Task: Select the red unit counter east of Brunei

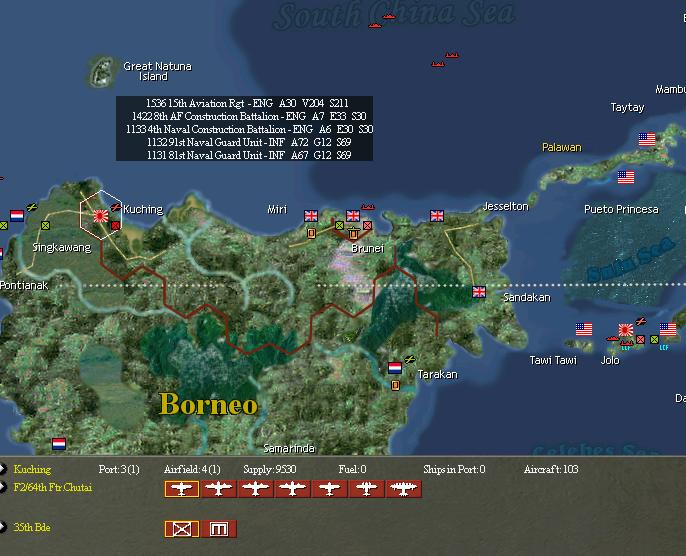Action: click(x=368, y=226)
